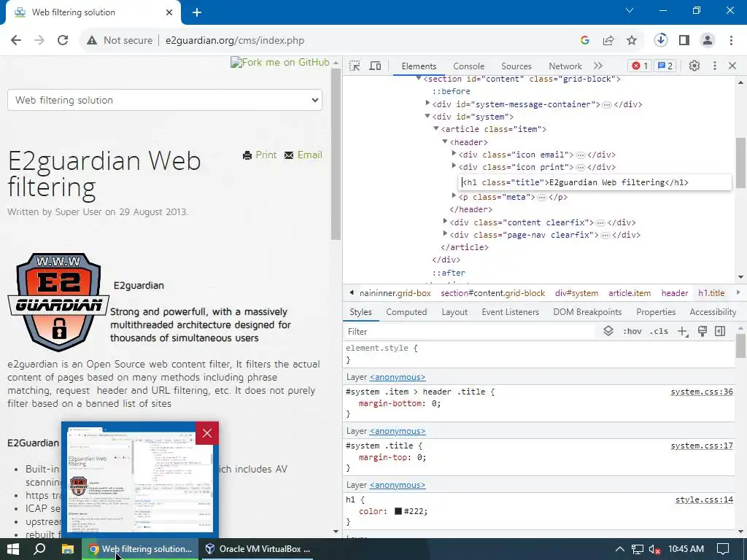Select the Elements tab

[419, 66]
